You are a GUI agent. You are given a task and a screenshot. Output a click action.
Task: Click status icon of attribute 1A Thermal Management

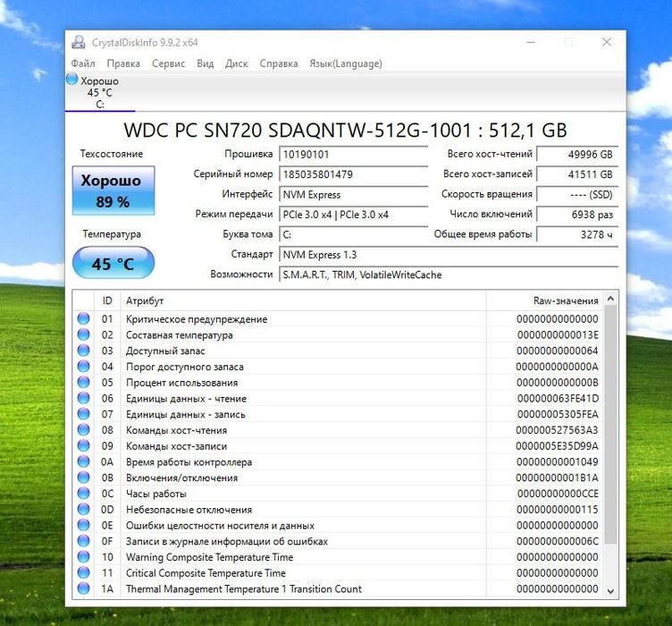(84, 588)
